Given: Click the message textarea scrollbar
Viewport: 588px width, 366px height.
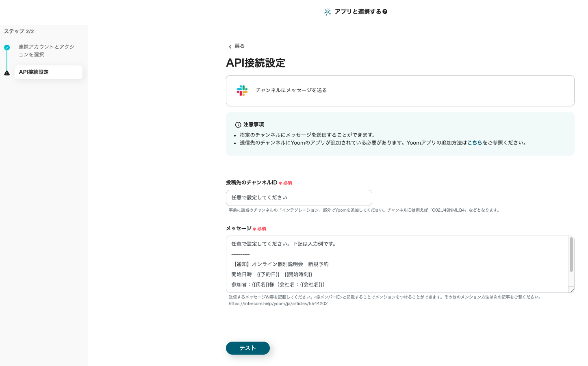Looking at the screenshot, I should tap(571, 255).
